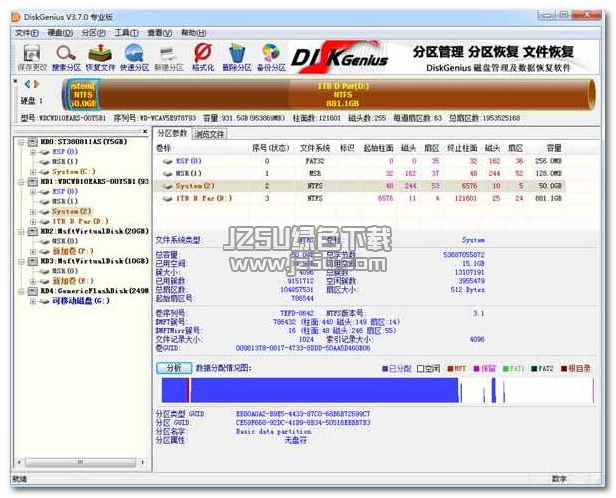Go to previous disk with left arrow
616x498 pixels.
[x=27, y=84]
